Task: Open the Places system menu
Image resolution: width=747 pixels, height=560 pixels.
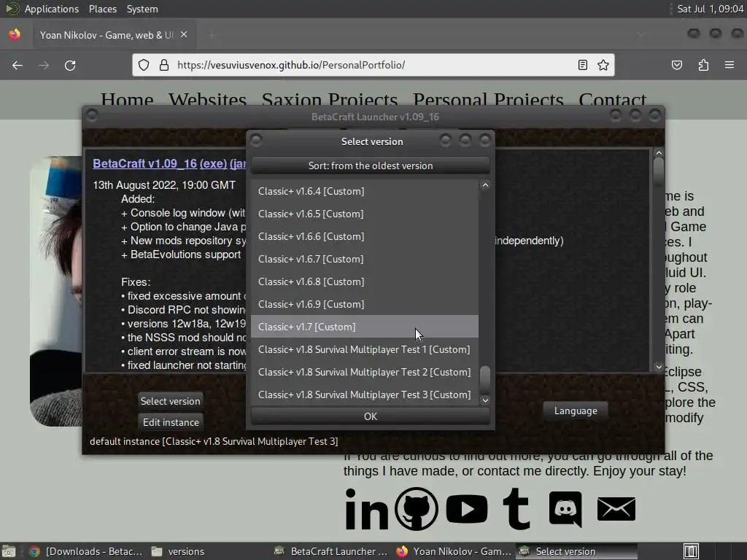Action: pyautogui.click(x=102, y=9)
